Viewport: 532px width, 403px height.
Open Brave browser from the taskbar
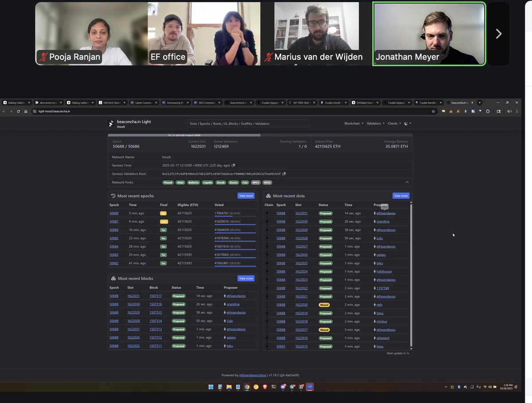(x=265, y=387)
